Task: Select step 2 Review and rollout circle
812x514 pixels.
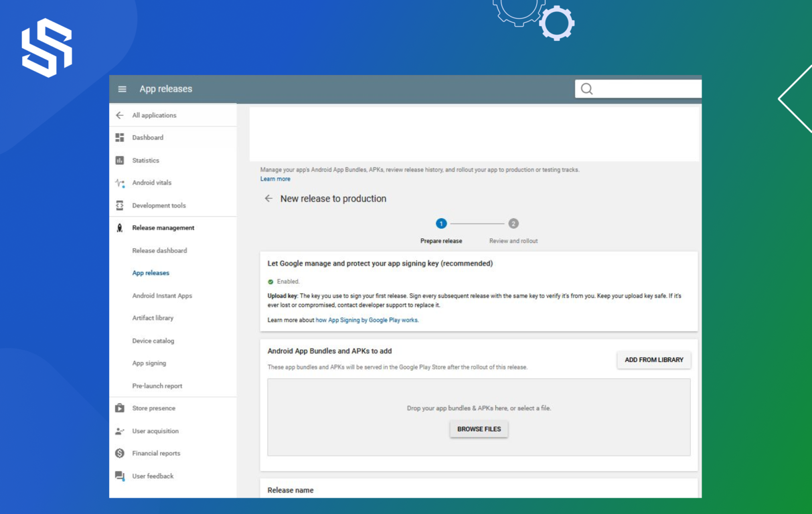Action: point(513,224)
